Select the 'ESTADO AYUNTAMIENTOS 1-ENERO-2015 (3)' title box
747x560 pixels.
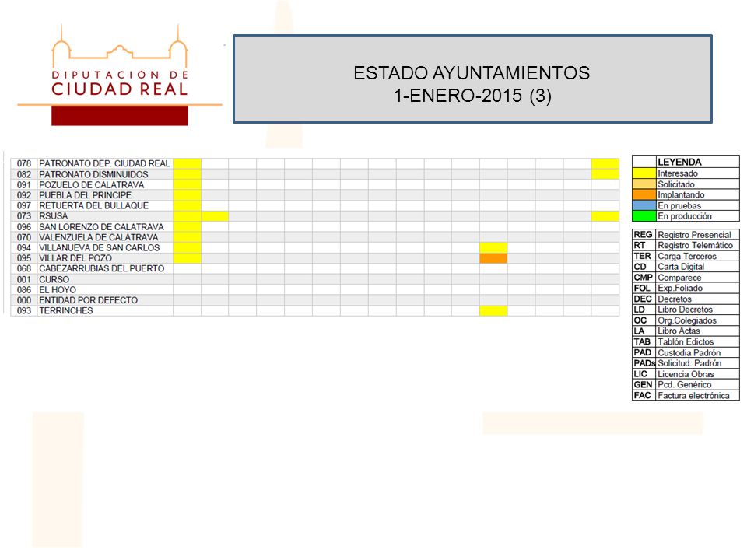point(472,79)
